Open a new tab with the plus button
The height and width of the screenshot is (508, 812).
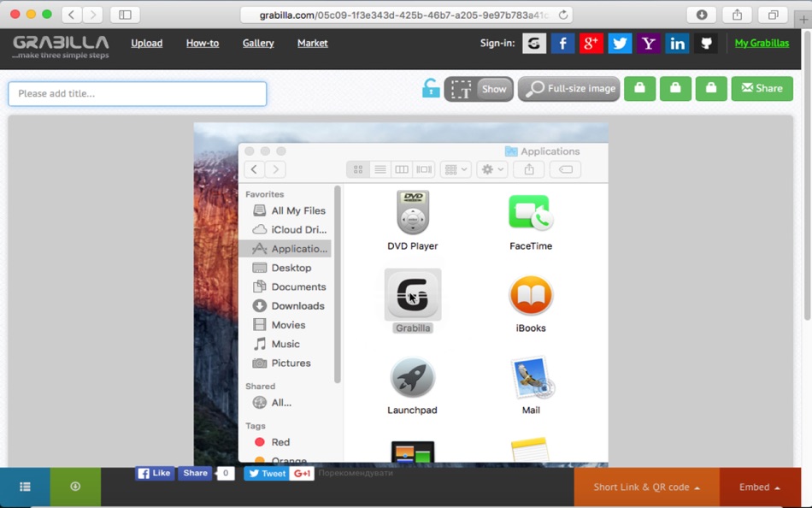coord(803,19)
